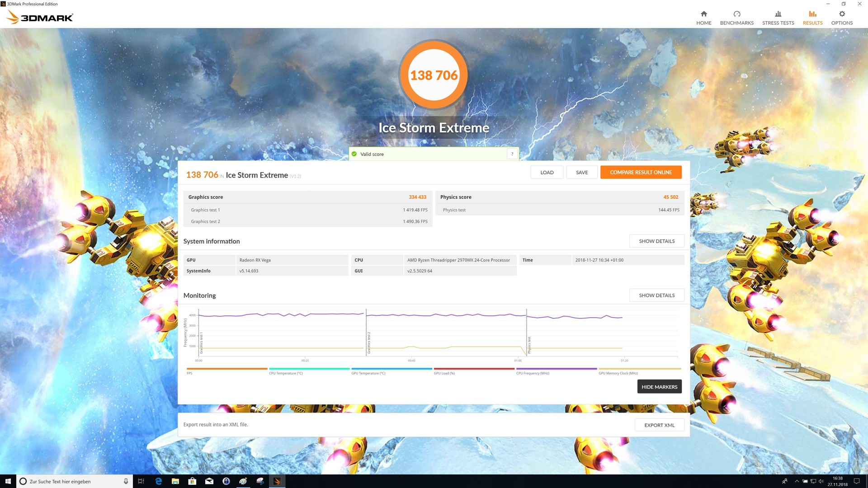Image resolution: width=868 pixels, height=488 pixels.
Task: Open Microsoft Edge from the taskbar
Action: [158, 481]
